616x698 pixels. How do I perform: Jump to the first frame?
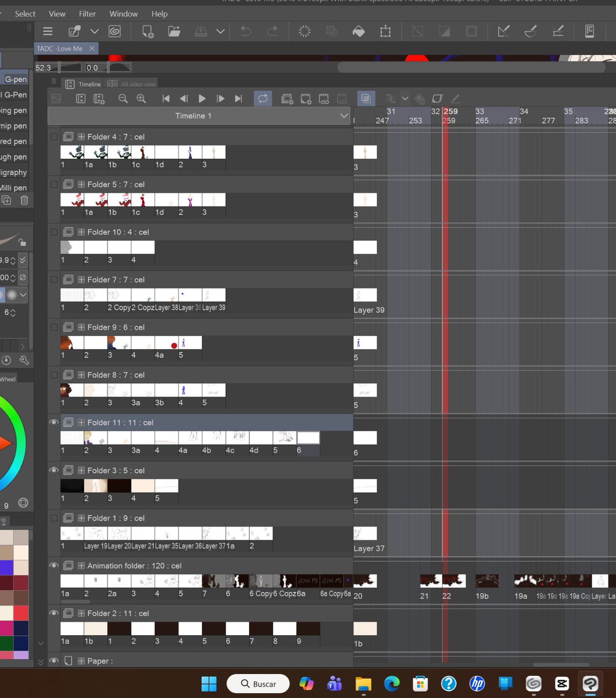coord(166,99)
